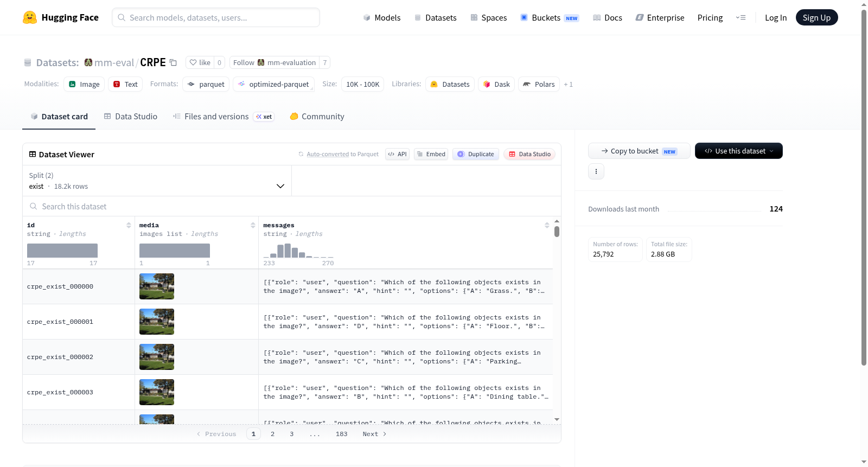Click the Log In link
This screenshot has height=467, width=868.
tap(776, 17)
